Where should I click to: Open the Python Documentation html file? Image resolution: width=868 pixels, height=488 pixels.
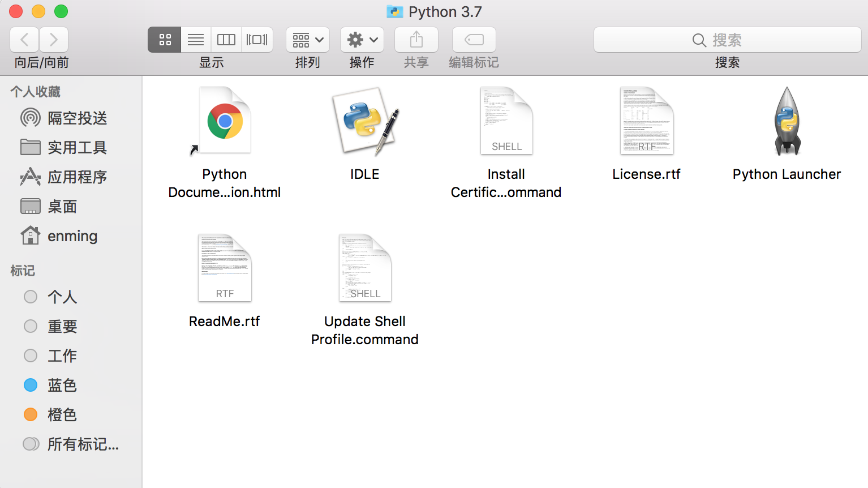[x=224, y=119]
